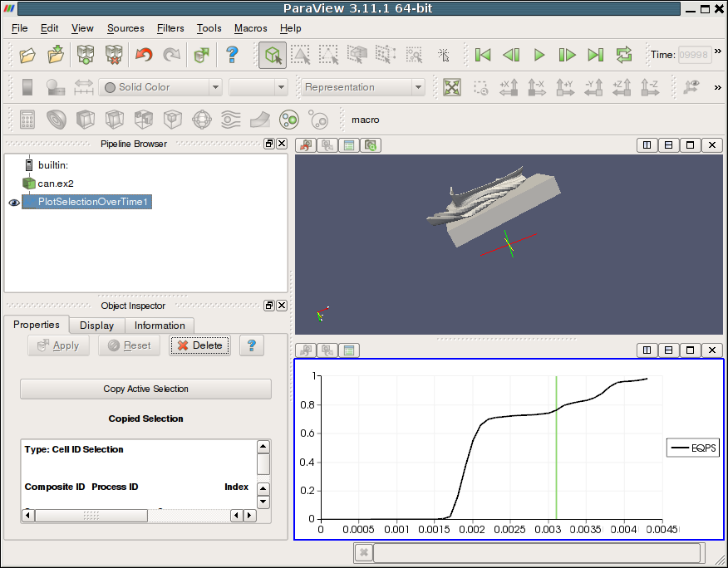This screenshot has height=568, width=728.
Task: Click the Connect to server icon
Action: tap(86, 56)
